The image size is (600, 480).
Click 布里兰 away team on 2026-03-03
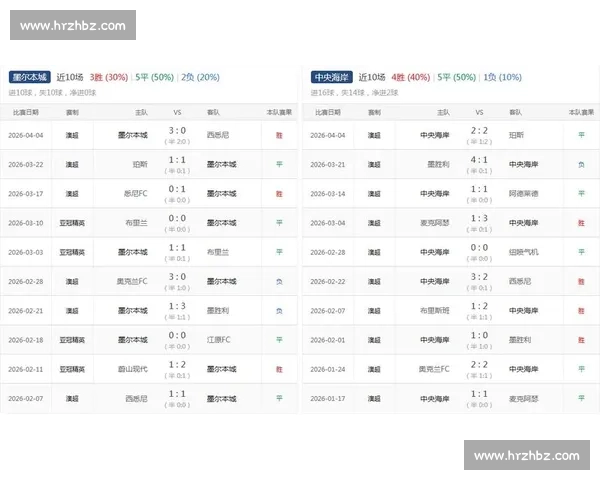point(218,252)
